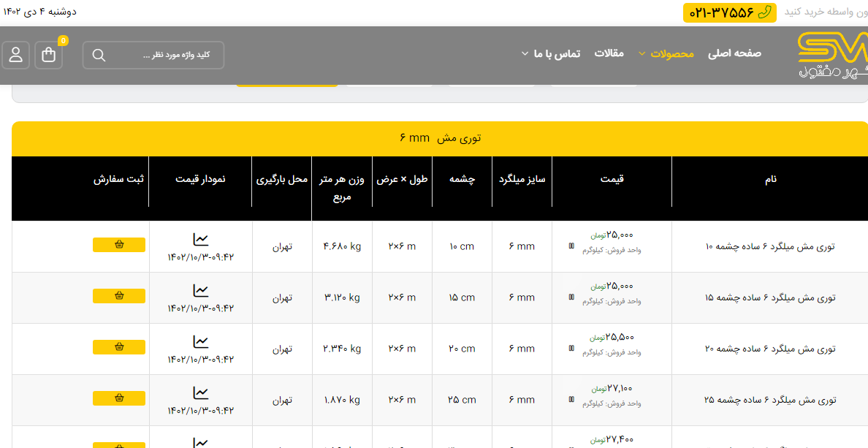Image resolution: width=868 pixels, height=448 pixels.
Task: Go to صفحه اصلی menu item
Action: [734, 53]
